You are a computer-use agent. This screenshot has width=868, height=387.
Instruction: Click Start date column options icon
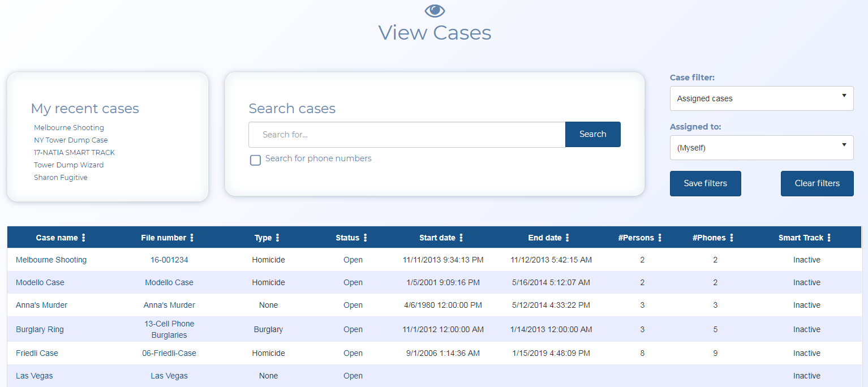pos(461,238)
